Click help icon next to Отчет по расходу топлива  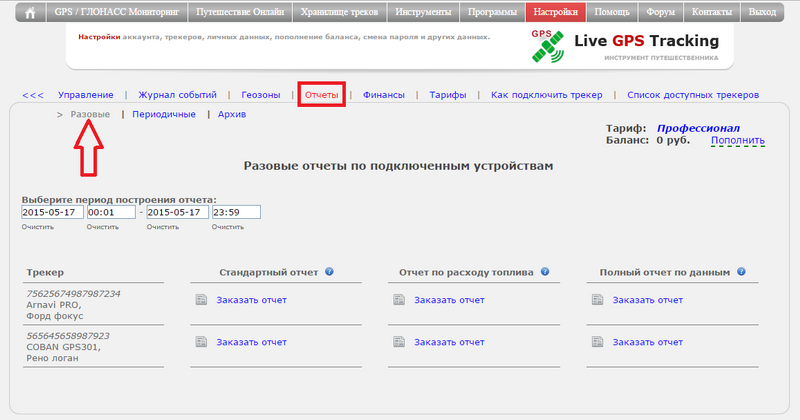[555, 272]
